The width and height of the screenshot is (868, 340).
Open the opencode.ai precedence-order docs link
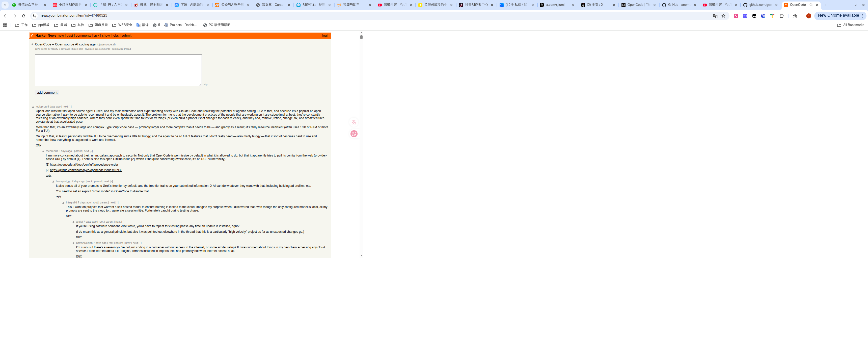click(84, 165)
